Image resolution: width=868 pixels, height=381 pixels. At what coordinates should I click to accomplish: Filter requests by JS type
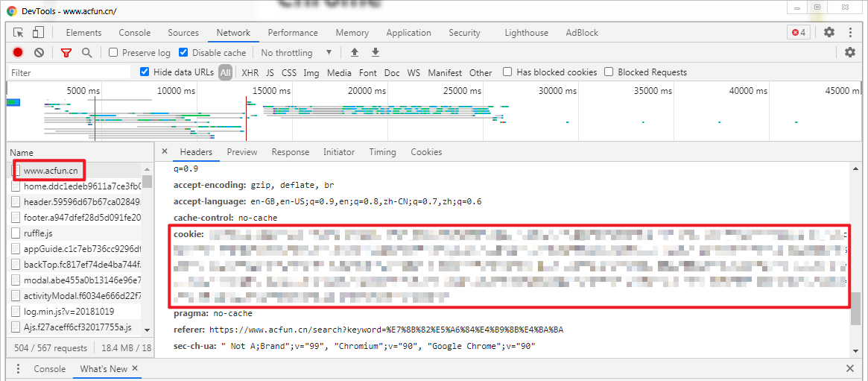tap(270, 72)
